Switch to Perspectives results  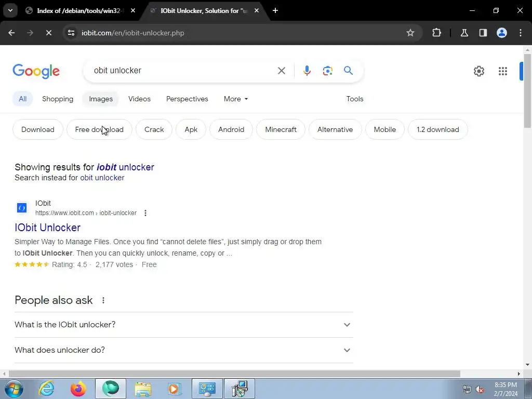tap(187, 99)
